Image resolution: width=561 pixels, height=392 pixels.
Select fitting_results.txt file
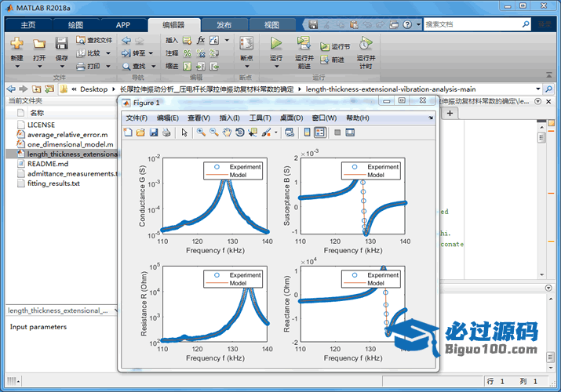[x=53, y=183]
